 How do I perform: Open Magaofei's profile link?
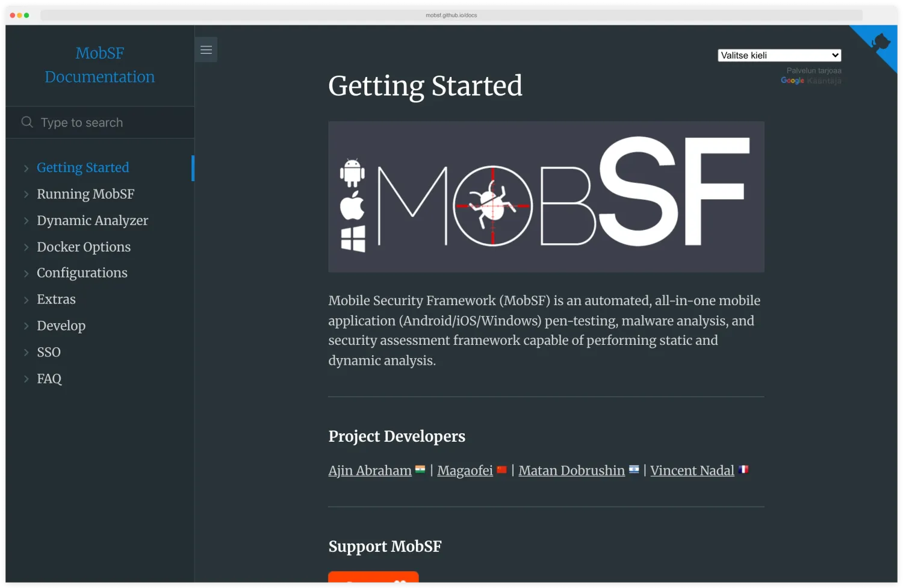[x=465, y=471]
